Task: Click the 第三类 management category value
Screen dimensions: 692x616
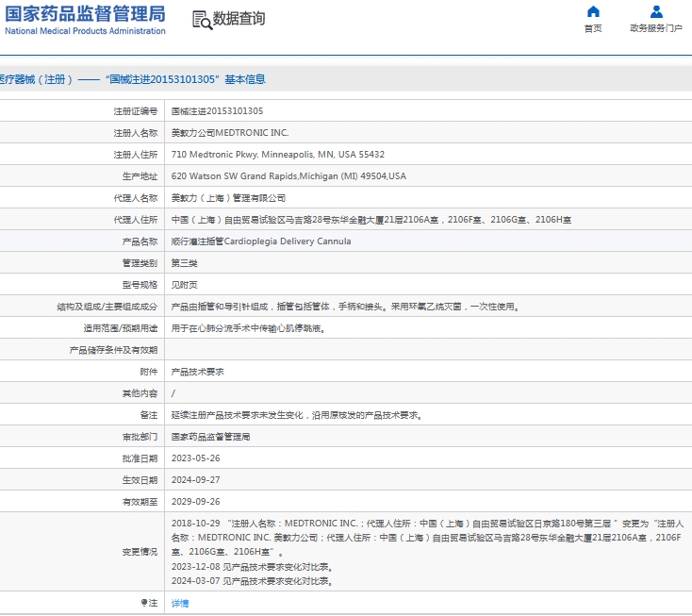Action: [x=185, y=263]
